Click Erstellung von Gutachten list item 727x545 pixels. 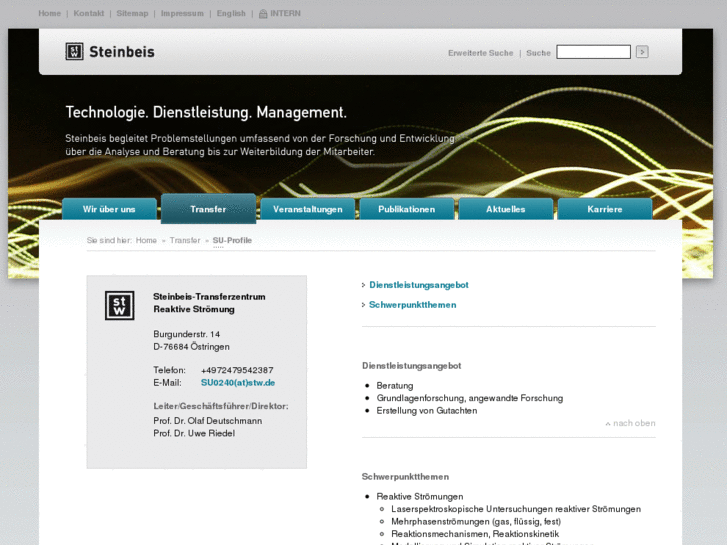[x=427, y=410]
